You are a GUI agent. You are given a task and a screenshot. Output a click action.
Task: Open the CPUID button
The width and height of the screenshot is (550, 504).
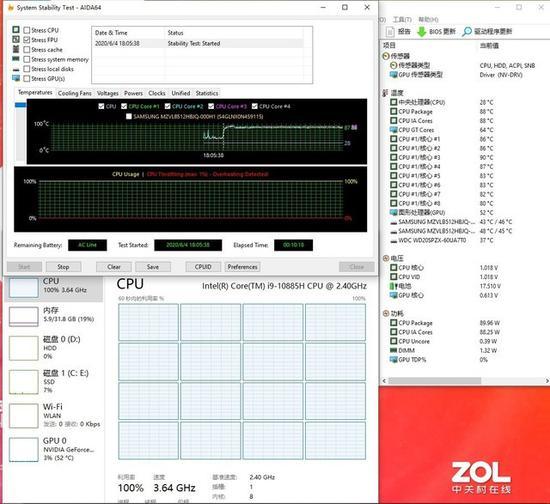coord(203,267)
